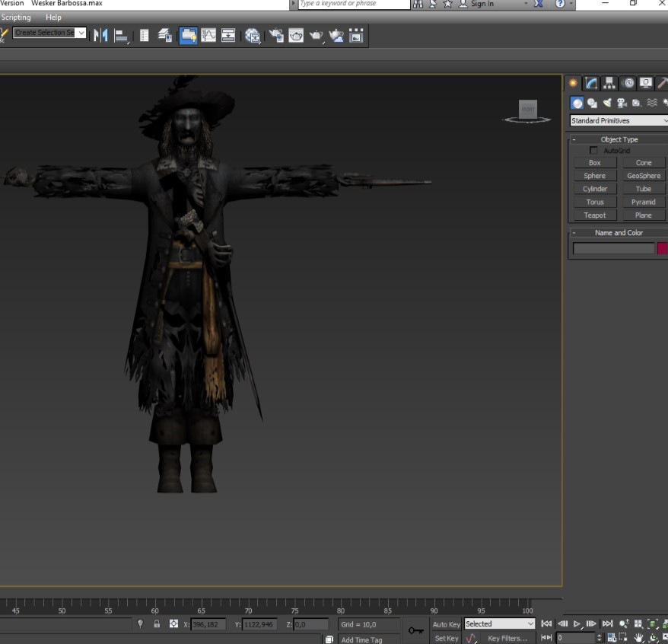Screen dimensions: 668x644
Task: Switch to the Hierarchy panel tab
Action: pyautogui.click(x=609, y=83)
